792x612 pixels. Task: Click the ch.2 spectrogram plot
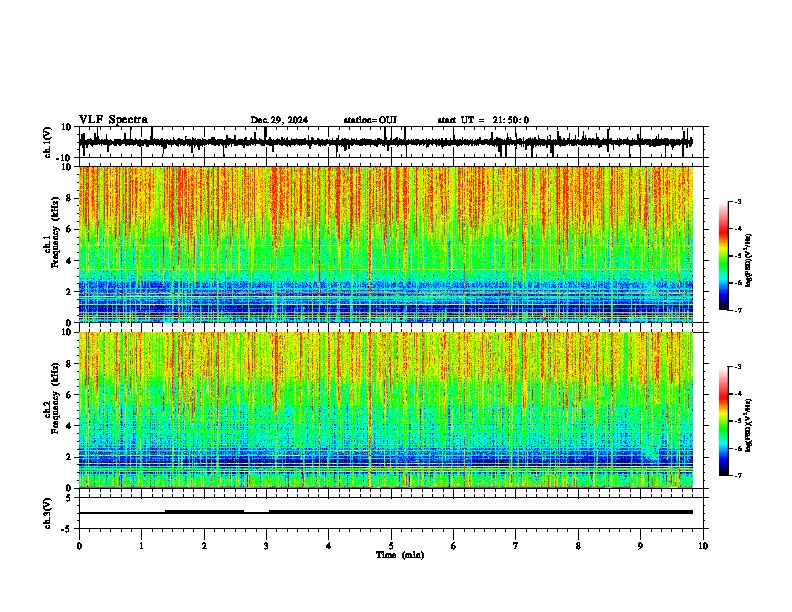pos(386,410)
